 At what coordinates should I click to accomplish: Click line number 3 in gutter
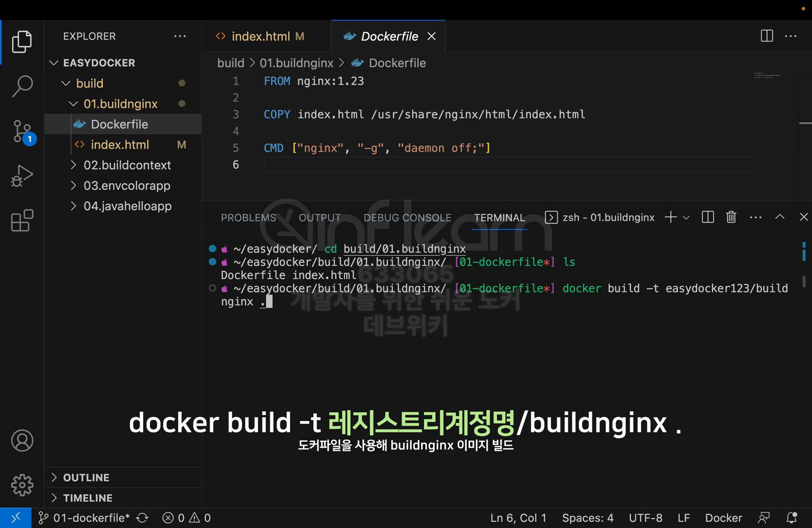[236, 114]
